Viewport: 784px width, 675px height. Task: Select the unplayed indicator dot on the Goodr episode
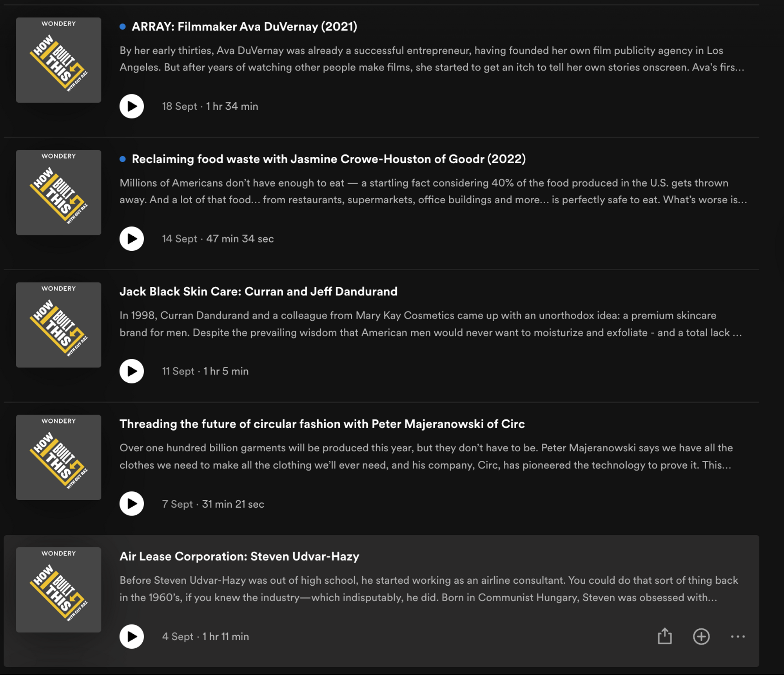122,159
